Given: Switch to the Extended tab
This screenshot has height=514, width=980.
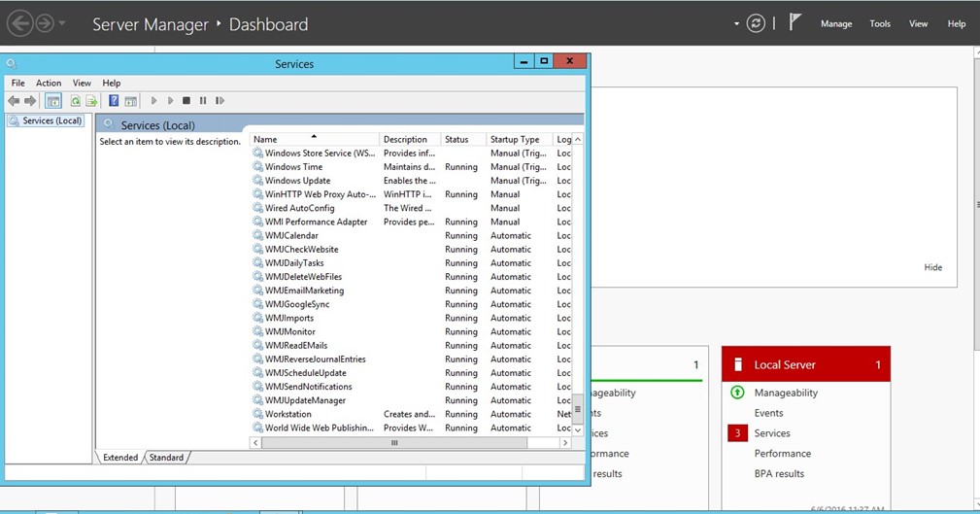Looking at the screenshot, I should coord(120,457).
